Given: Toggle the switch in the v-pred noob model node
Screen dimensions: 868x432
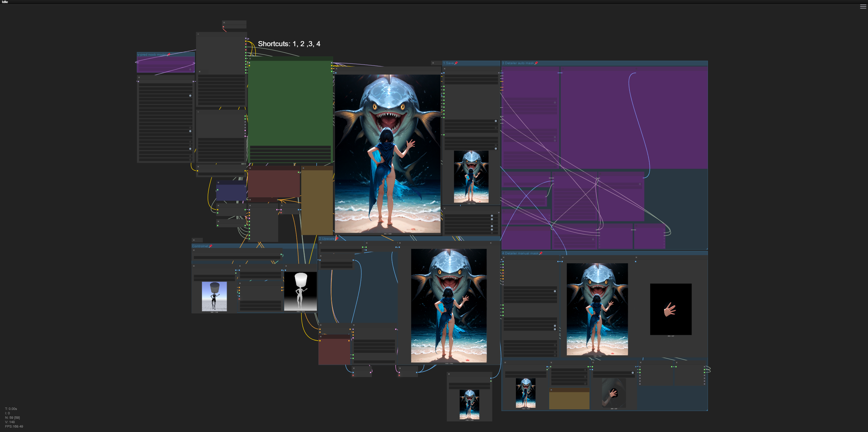Looking at the screenshot, I should point(190,69).
